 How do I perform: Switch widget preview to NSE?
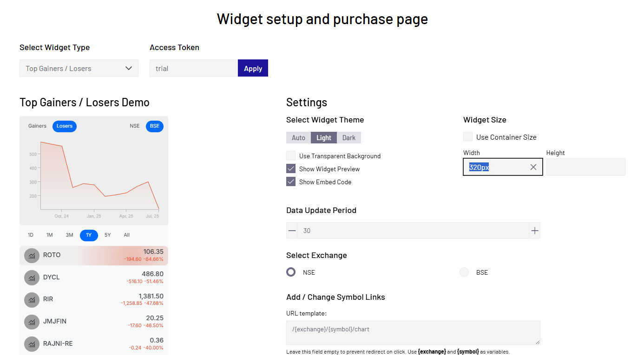(135, 126)
